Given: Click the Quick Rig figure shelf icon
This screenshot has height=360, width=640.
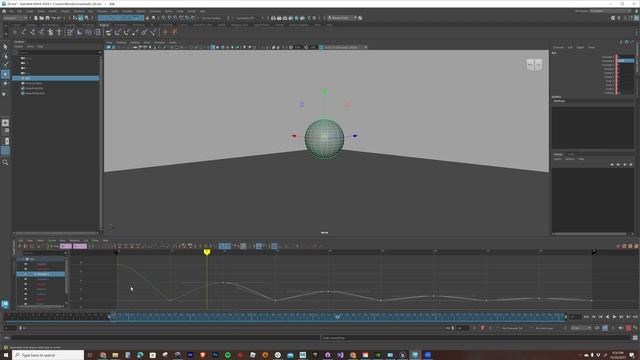Looking at the screenshot, I should pos(51,32).
